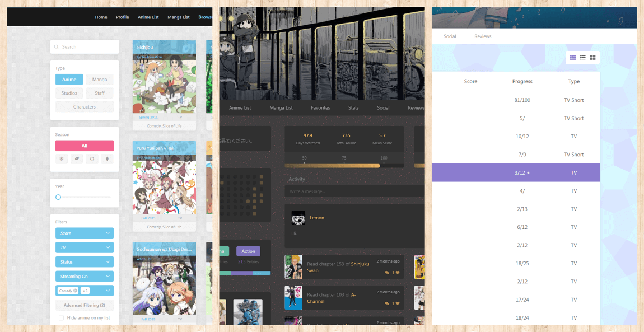Select the Characters type button
644x332 pixels.
point(85,107)
